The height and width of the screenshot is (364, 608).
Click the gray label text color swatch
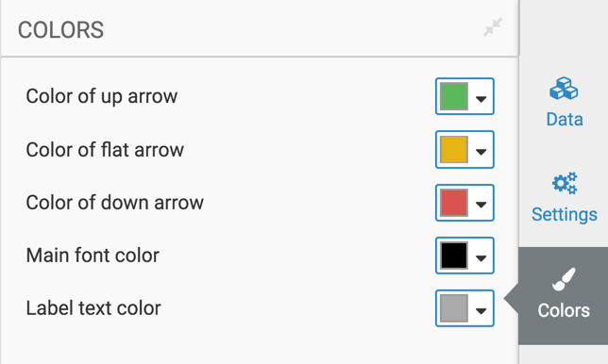454,308
